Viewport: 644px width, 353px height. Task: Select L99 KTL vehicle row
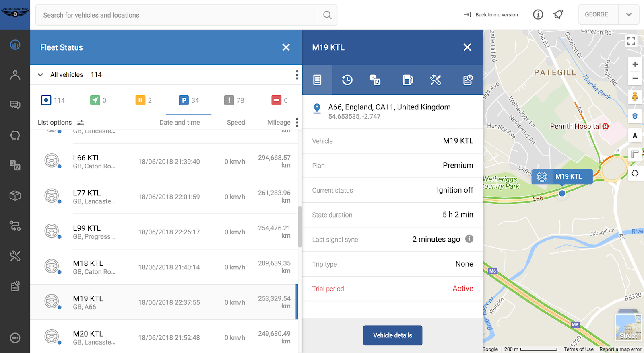(x=164, y=232)
